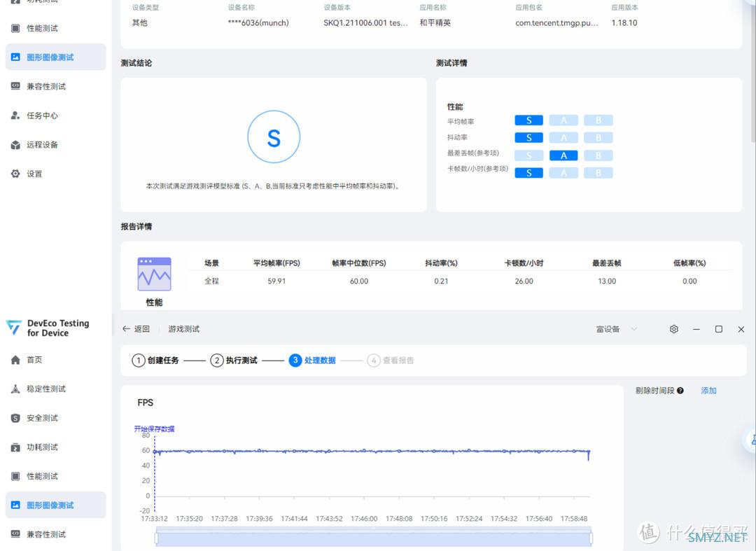Screen dimensions: 756x551
Task: Click median FPS value 60.00
Action: click(359, 281)
